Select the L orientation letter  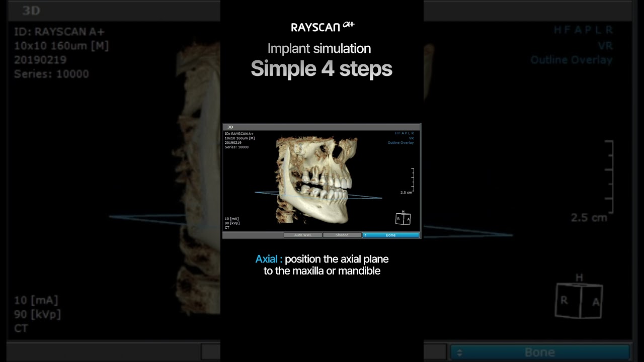tap(410, 133)
